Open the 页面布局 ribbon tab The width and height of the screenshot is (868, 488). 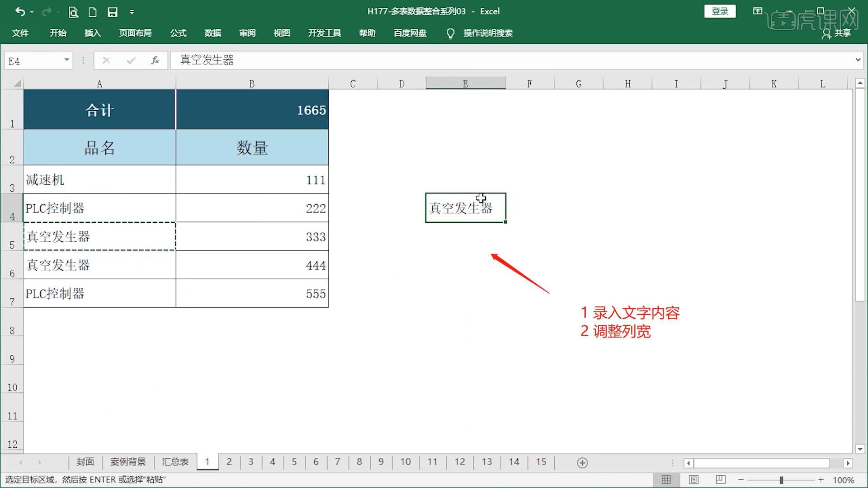pos(135,33)
